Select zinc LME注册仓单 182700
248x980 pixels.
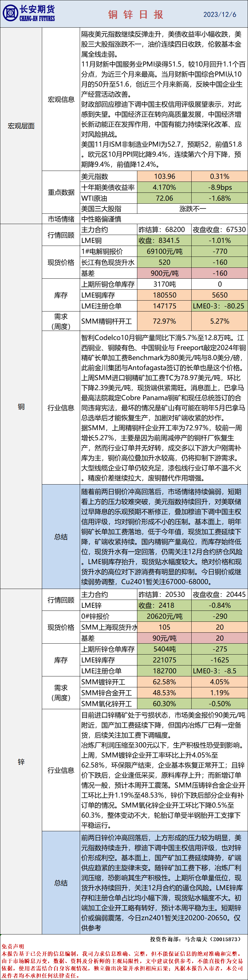point(164,671)
